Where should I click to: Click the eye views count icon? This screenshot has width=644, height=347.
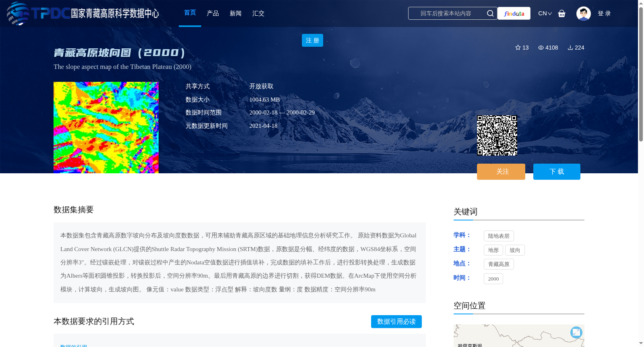point(541,48)
